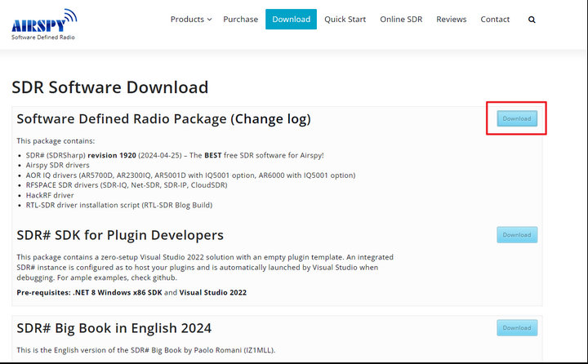The image size is (588, 364).
Task: Expand the Products dropdown menu
Action: click(x=191, y=19)
